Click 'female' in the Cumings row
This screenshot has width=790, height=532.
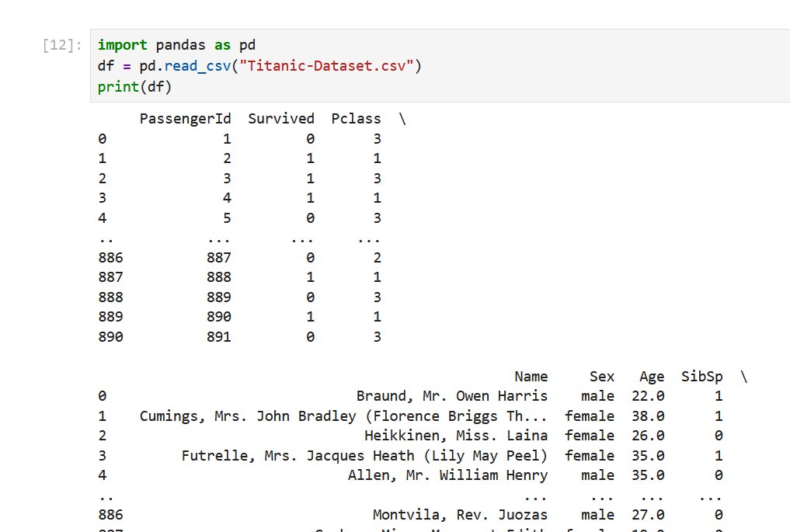point(590,416)
